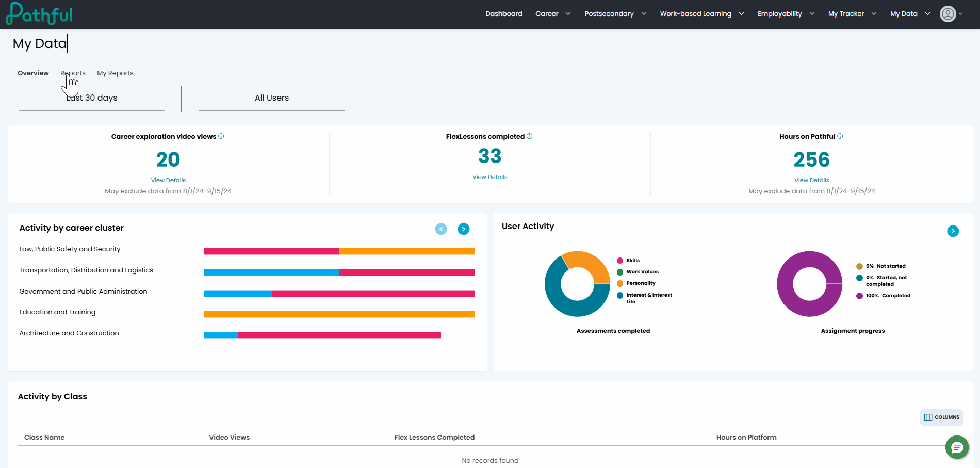980x468 pixels.
Task: Open My Tracker navigation item
Action: tap(846, 14)
